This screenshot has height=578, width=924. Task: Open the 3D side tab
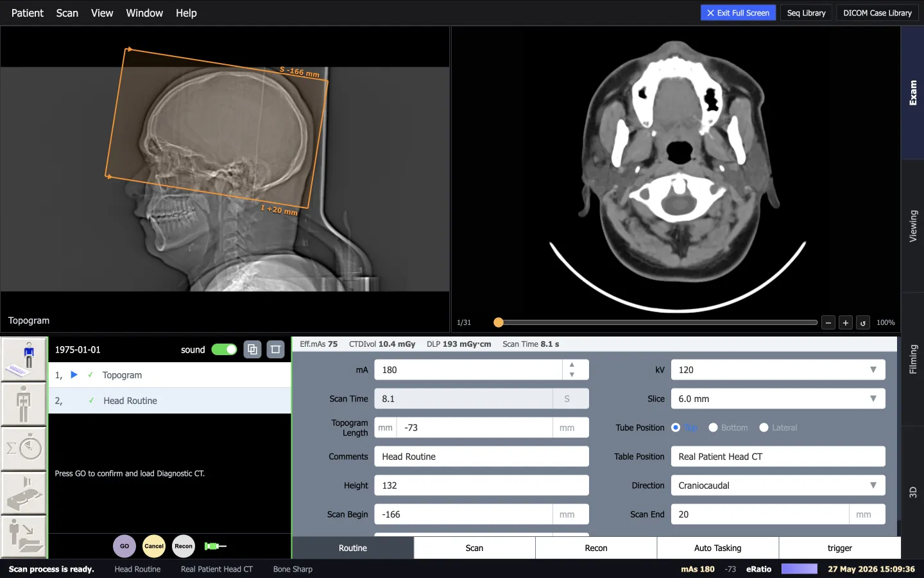(x=912, y=493)
